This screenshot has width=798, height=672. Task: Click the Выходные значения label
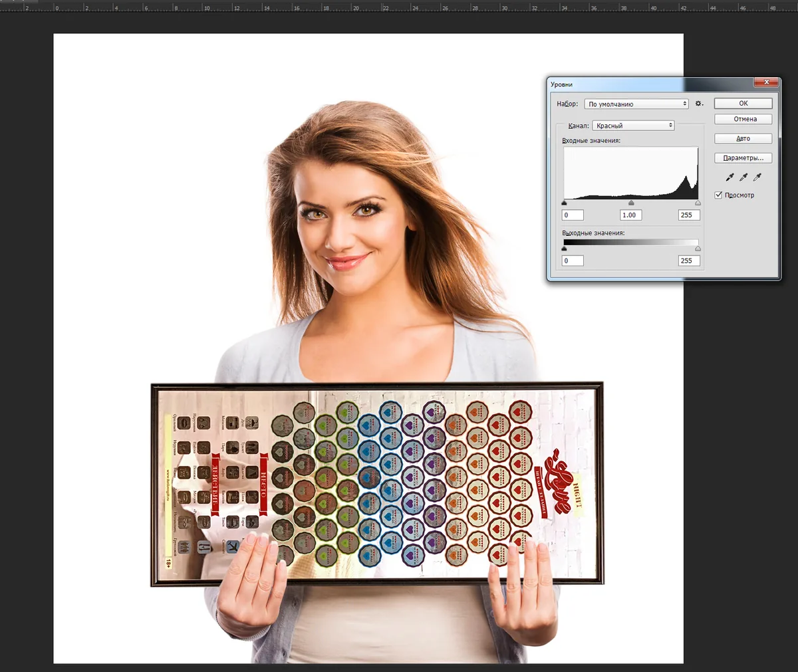click(593, 233)
